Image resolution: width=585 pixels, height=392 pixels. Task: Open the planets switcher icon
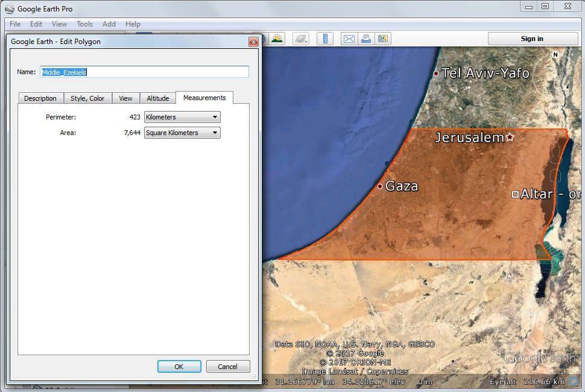click(x=301, y=39)
